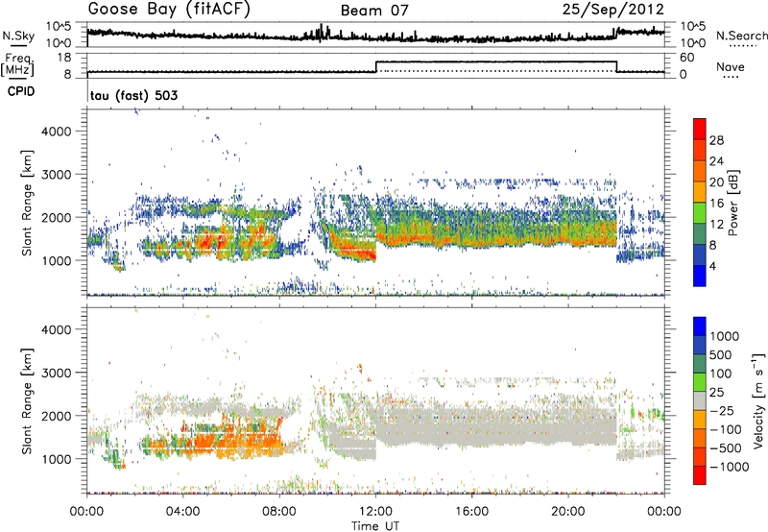This screenshot has height=532, width=768.
Task: Pick the red bottom segment of the velocity colorbar
Action: pyautogui.click(x=700, y=475)
